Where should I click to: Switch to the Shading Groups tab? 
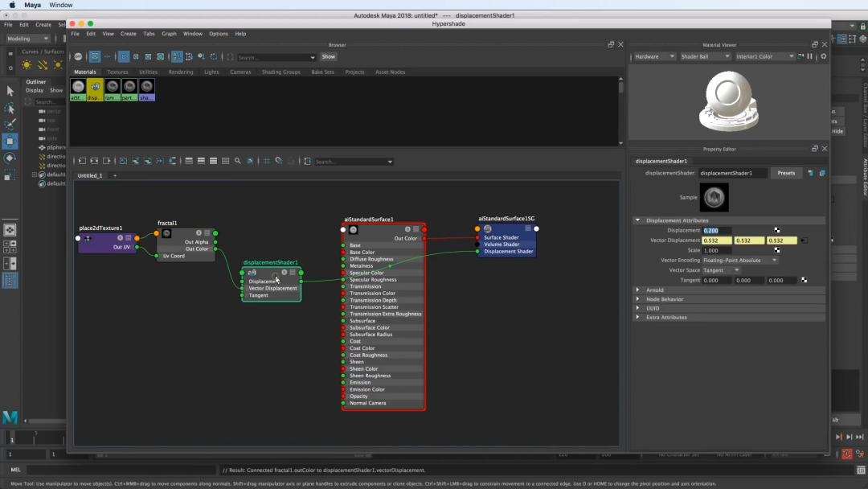pyautogui.click(x=280, y=72)
